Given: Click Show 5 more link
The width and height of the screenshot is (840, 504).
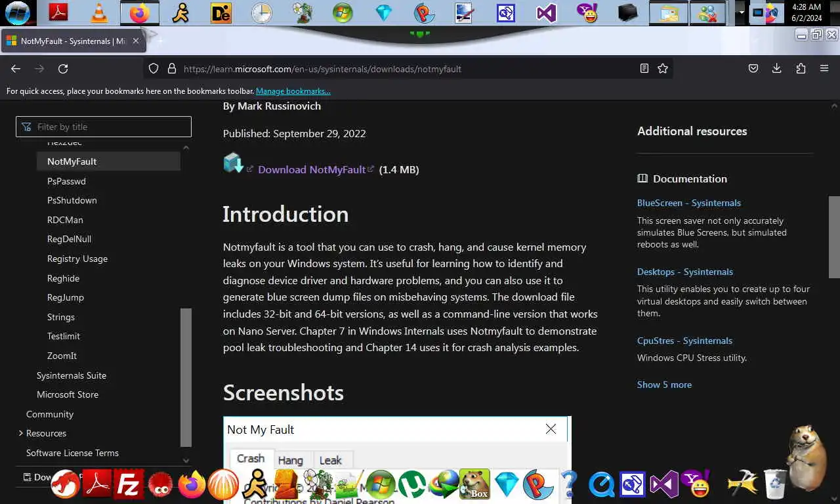Looking at the screenshot, I should 664,385.
